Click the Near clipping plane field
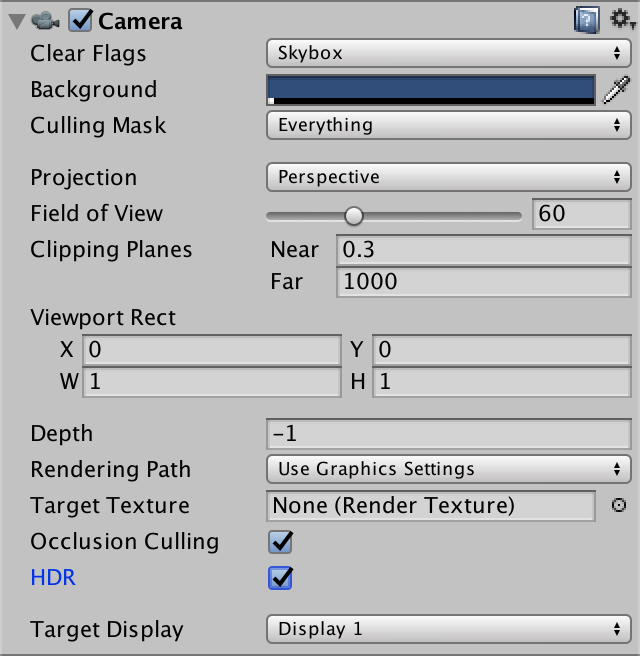 click(x=484, y=250)
